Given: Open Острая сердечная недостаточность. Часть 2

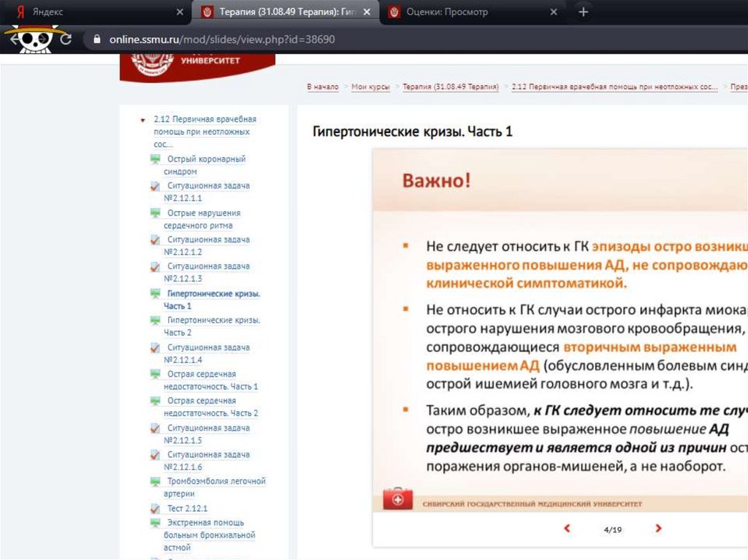Looking at the screenshot, I should pos(211,407).
